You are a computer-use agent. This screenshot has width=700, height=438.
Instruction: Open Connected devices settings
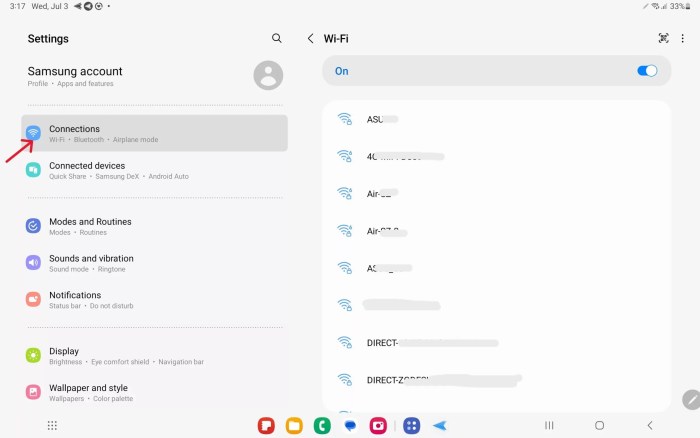pos(154,170)
